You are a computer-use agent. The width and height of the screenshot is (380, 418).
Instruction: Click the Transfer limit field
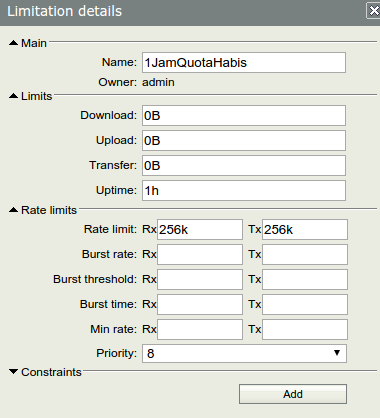pyautogui.click(x=244, y=166)
